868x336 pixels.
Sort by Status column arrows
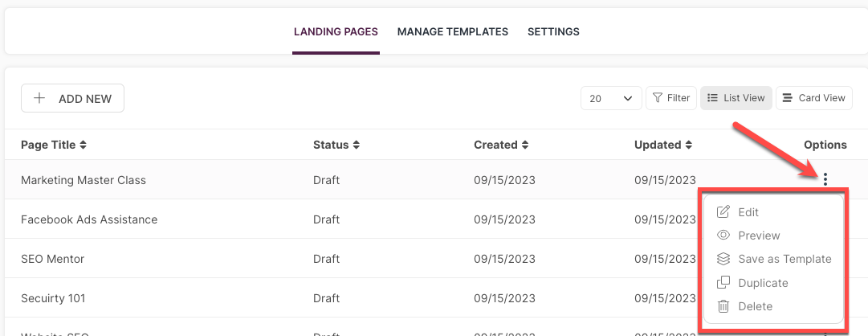tap(357, 145)
